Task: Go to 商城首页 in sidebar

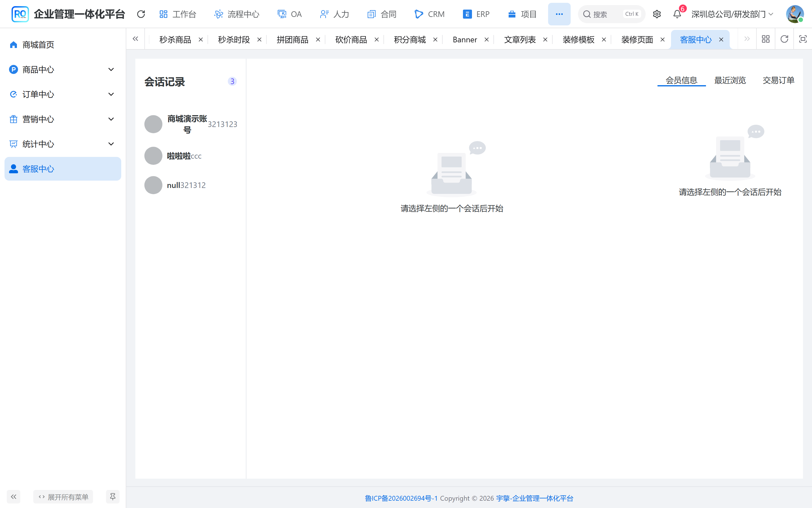Action: [63, 45]
